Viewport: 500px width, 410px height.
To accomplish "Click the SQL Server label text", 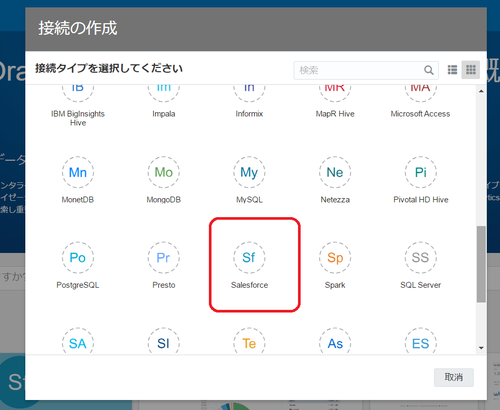I will point(421,285).
